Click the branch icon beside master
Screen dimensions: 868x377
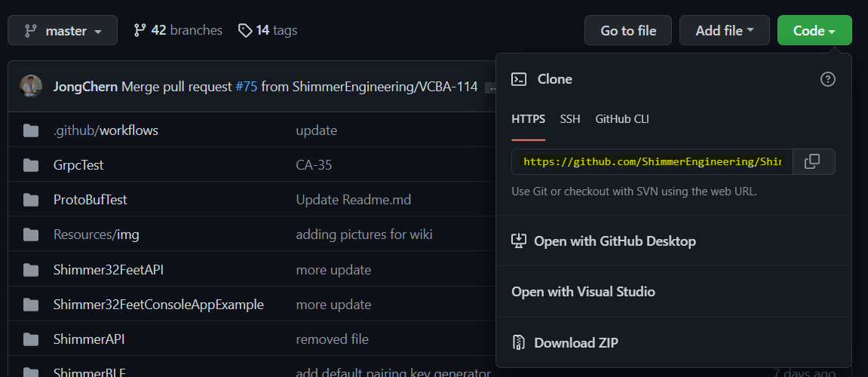click(x=30, y=31)
